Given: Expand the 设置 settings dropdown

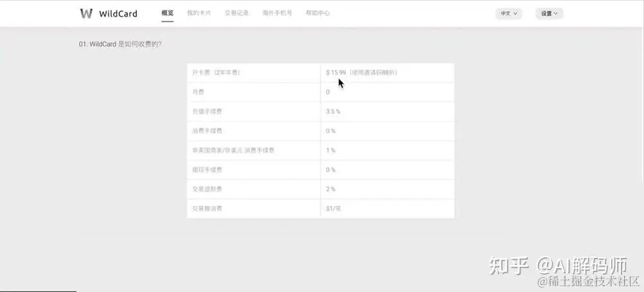Looking at the screenshot, I should 549,14.
